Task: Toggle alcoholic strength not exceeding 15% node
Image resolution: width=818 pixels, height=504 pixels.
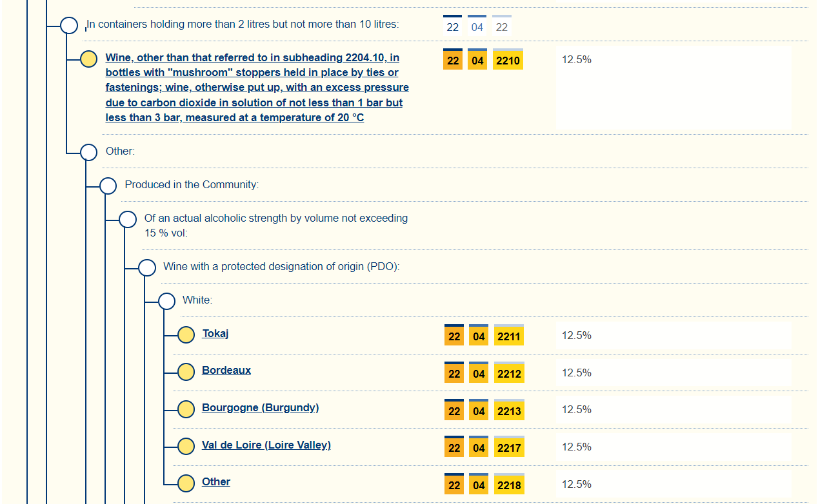Action: coord(128,219)
